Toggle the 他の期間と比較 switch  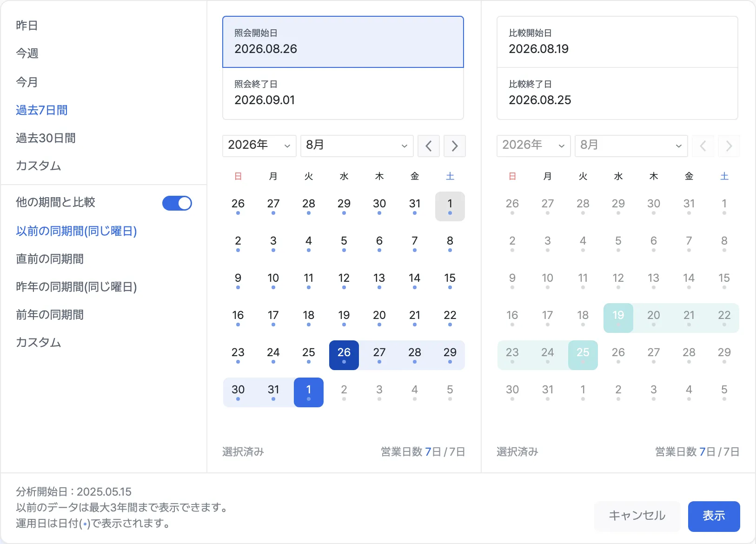(x=177, y=203)
